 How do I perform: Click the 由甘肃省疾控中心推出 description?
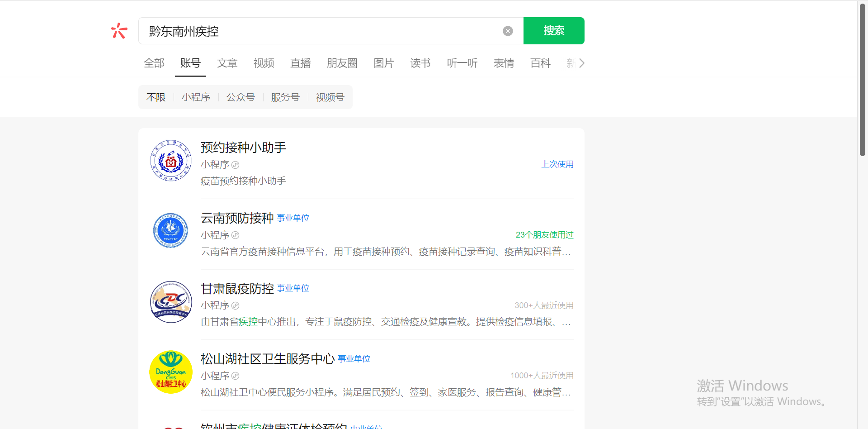tap(386, 322)
